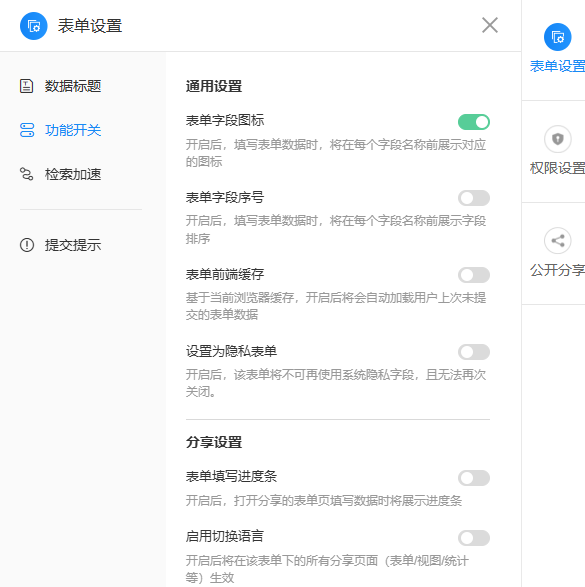Enable the 表单字段序号 switch

coord(474,198)
